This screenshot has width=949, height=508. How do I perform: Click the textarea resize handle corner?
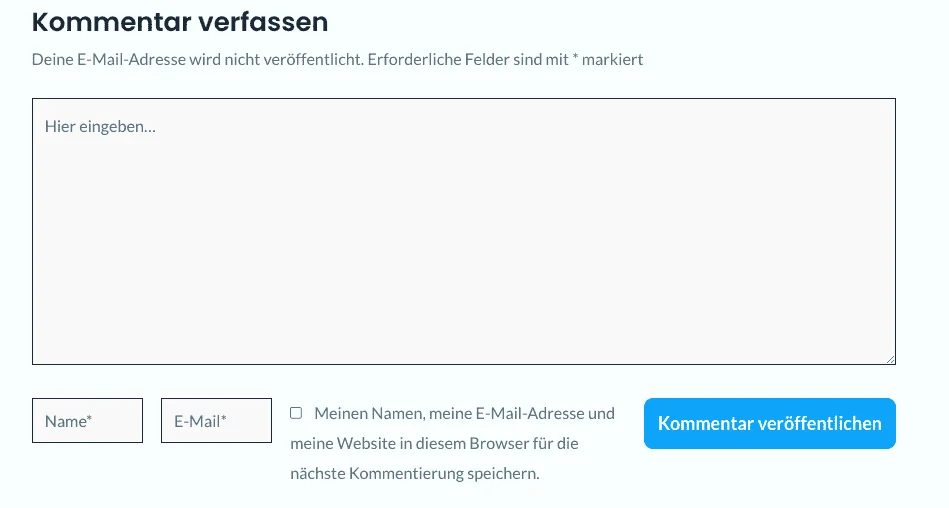(x=889, y=359)
